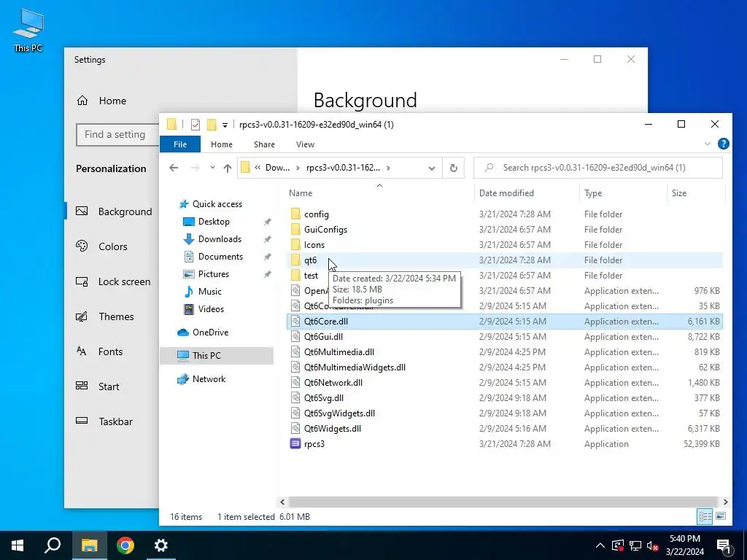Open the File menu tab
Viewport: 747px width, 560px height.
[180, 144]
